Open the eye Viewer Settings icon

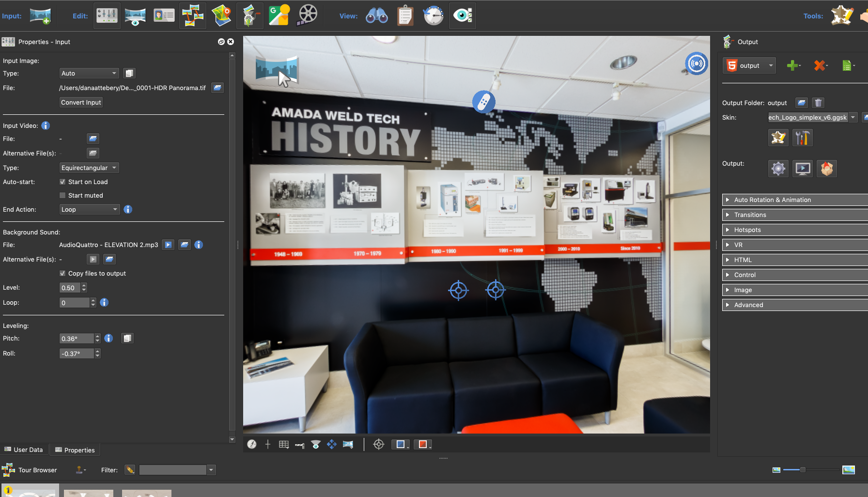coord(463,16)
